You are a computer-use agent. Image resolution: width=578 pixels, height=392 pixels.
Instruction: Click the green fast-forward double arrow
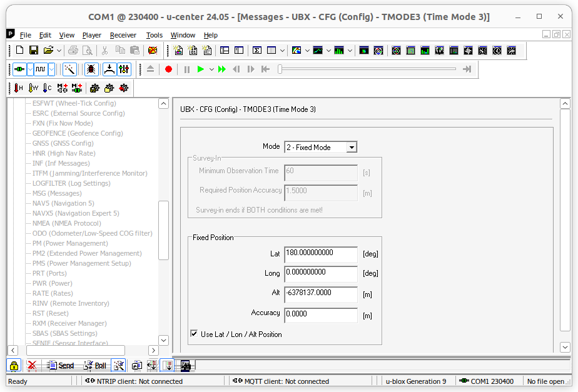coord(222,69)
